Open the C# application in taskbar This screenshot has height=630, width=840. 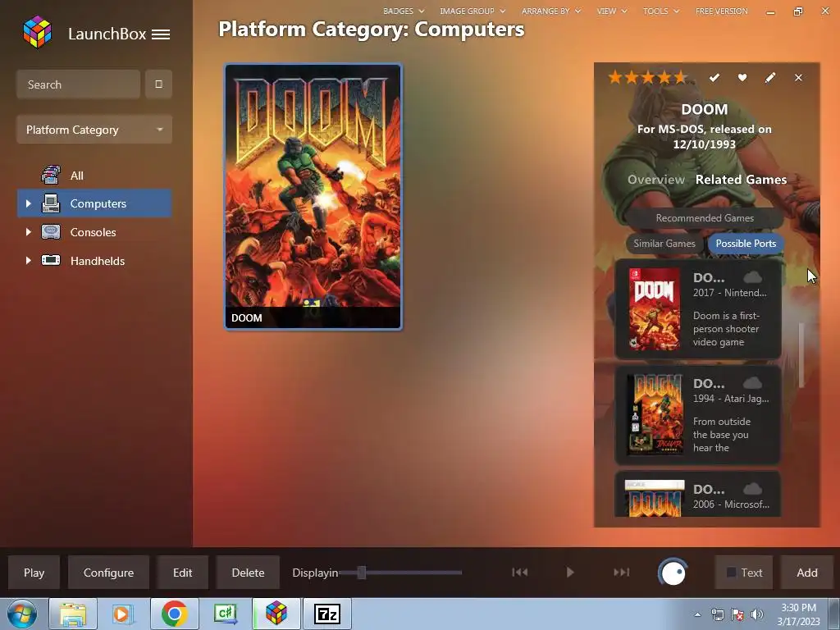click(x=225, y=614)
